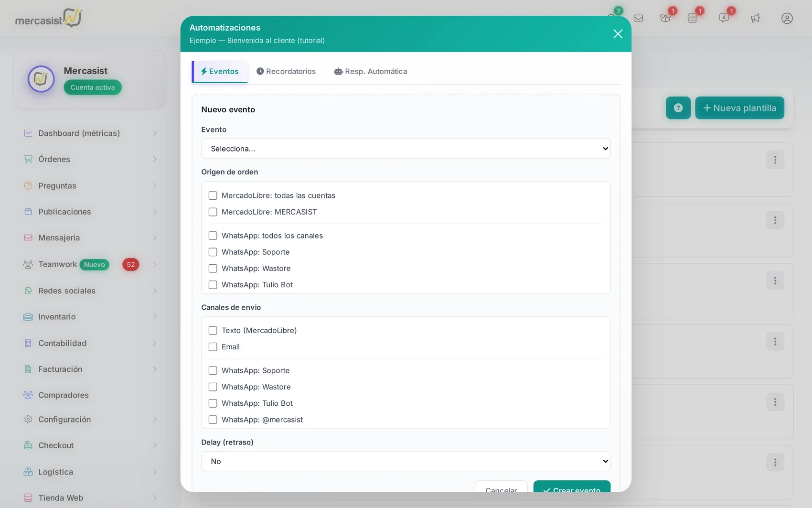Expand the Inventario menu chevron
The height and width of the screenshot is (508, 812).
point(155,317)
